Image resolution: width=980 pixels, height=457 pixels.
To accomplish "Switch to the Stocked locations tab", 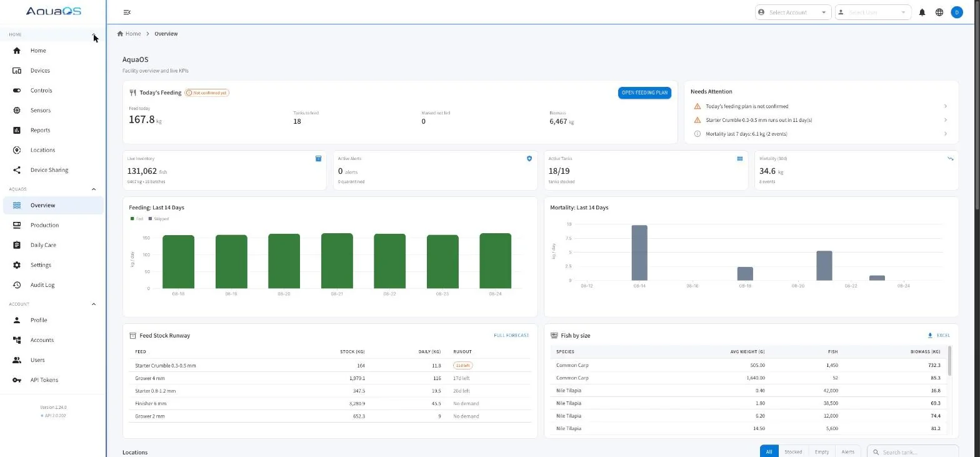I will (793, 451).
